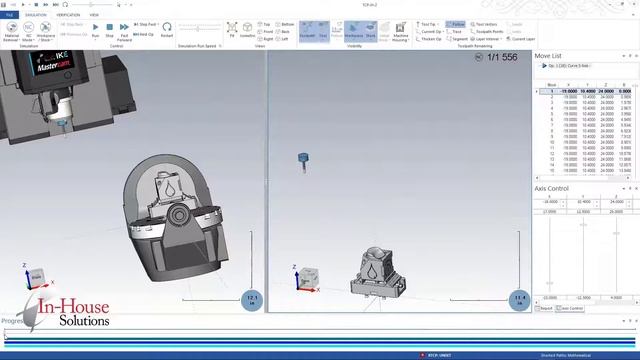Click the Stop simulation button
Screen dimensions: 640x360
tap(109, 30)
